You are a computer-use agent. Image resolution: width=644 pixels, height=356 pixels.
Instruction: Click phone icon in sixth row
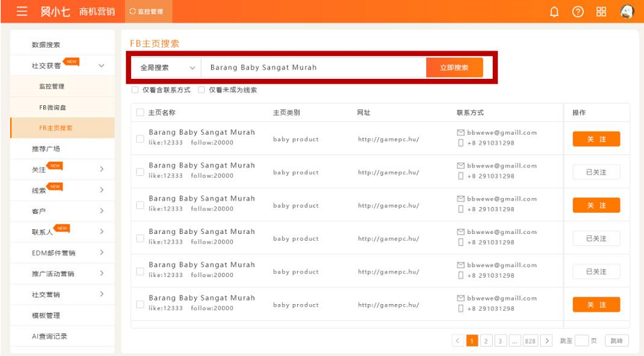(x=460, y=308)
